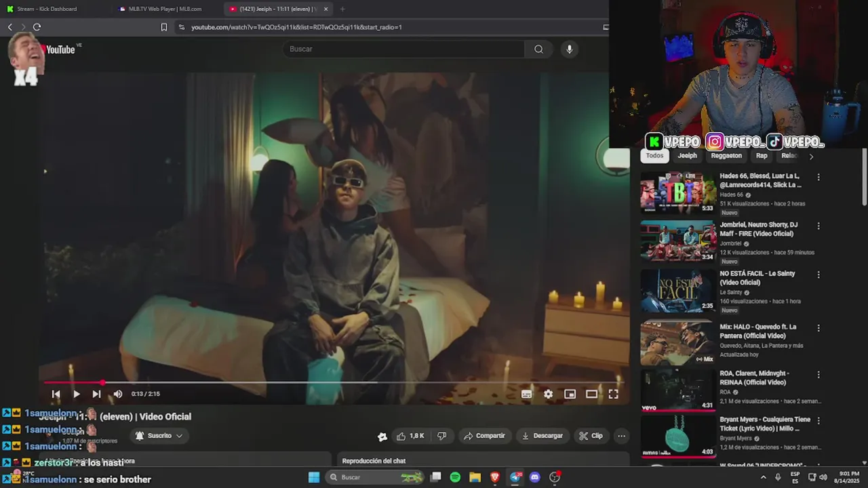This screenshot has height=488, width=868.
Task: Go back in the browser
Action: pos(9,27)
